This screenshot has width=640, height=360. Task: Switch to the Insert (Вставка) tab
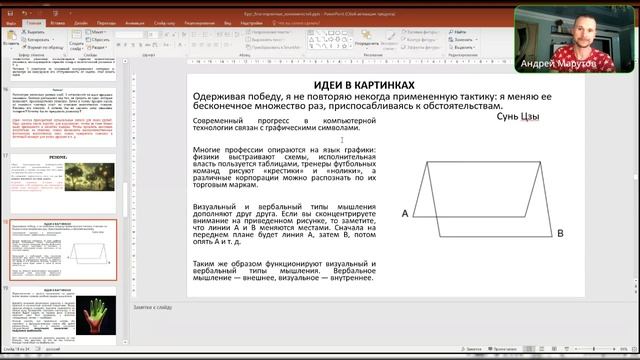coord(58,23)
